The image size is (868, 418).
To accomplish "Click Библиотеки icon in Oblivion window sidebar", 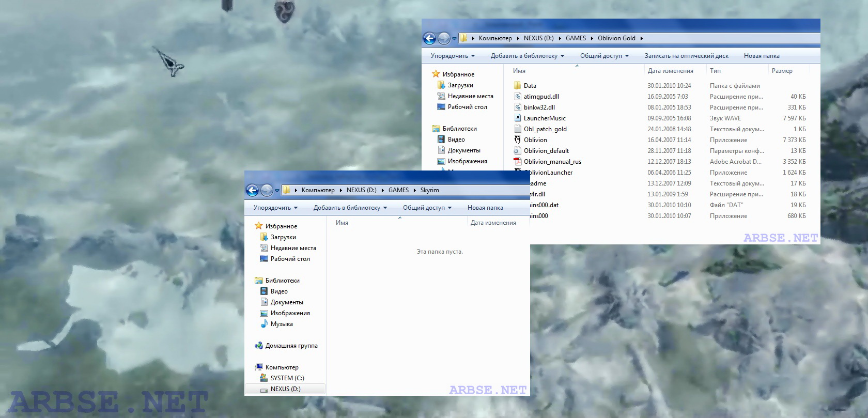I will pyautogui.click(x=436, y=128).
